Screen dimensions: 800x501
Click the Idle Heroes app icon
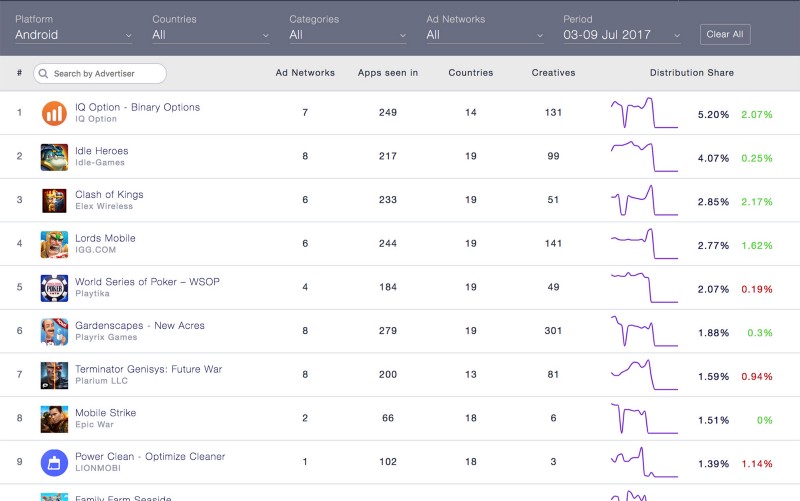54,157
